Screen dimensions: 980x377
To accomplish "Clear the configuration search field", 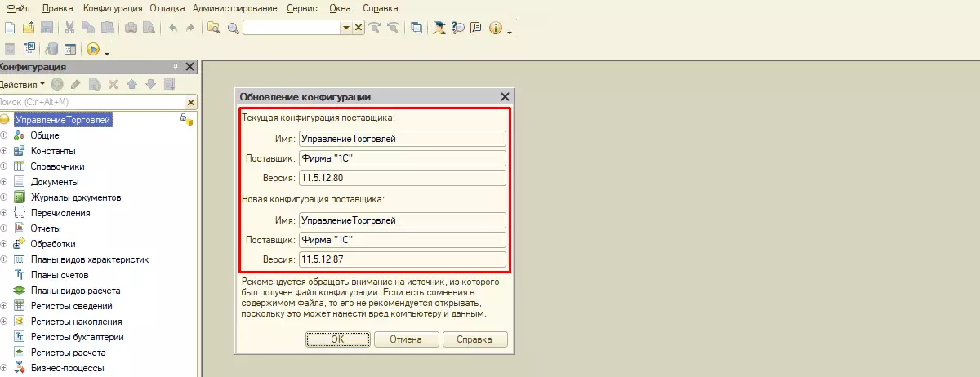I will pos(191,102).
